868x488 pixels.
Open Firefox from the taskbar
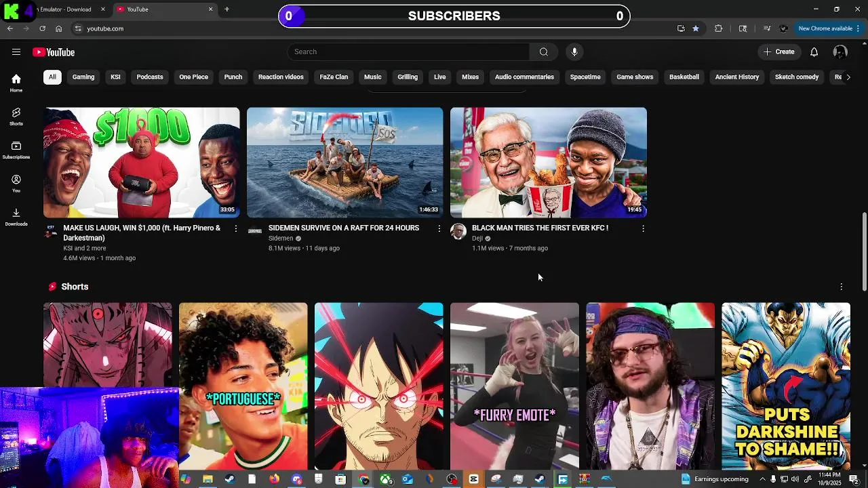pyautogui.click(x=274, y=479)
